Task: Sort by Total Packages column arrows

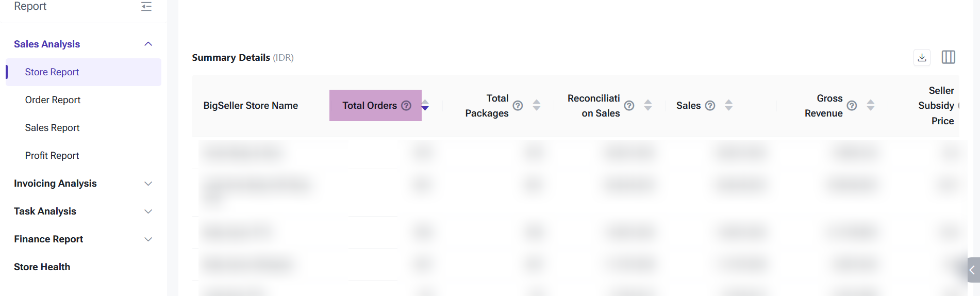Action: pyautogui.click(x=537, y=105)
